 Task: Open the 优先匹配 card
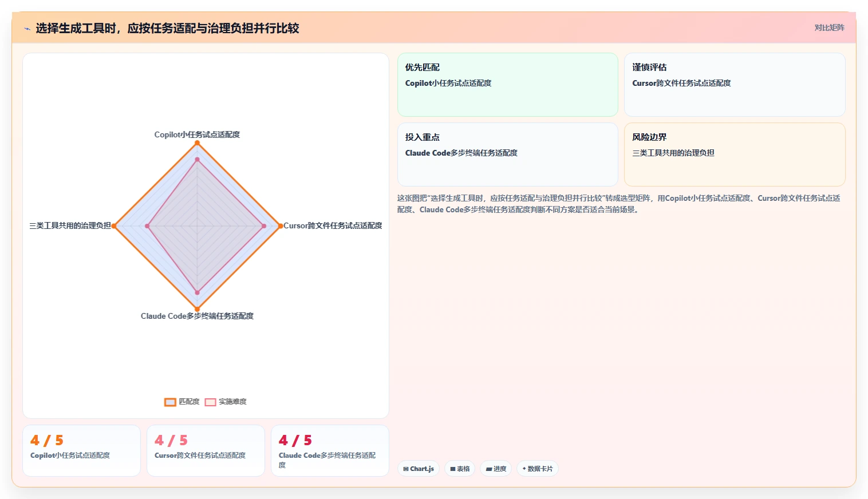(x=508, y=85)
